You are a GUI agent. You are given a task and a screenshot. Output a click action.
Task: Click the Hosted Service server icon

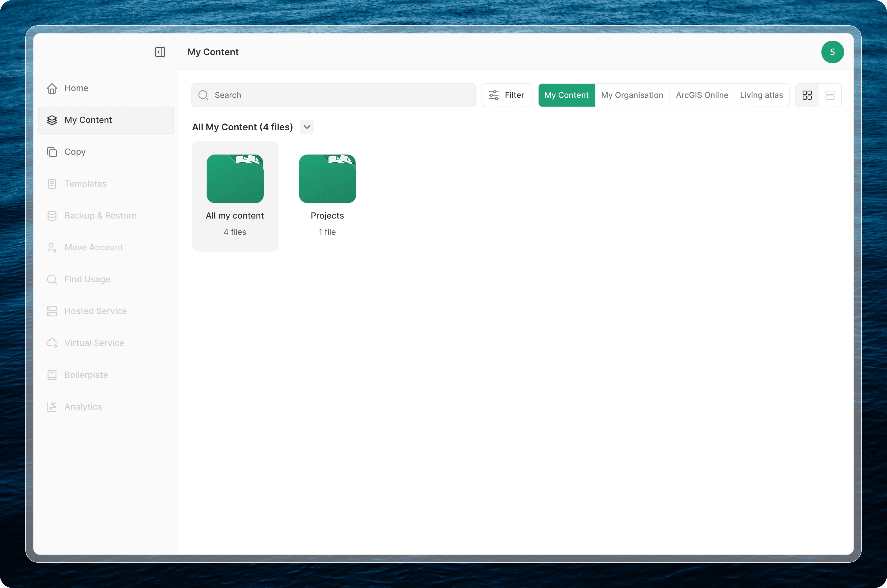[52, 311]
